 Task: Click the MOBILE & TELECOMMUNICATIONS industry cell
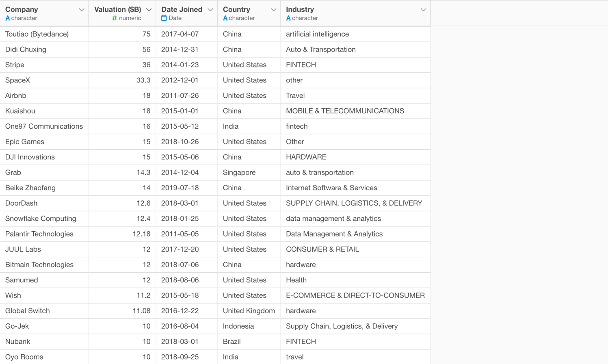pyautogui.click(x=355, y=111)
